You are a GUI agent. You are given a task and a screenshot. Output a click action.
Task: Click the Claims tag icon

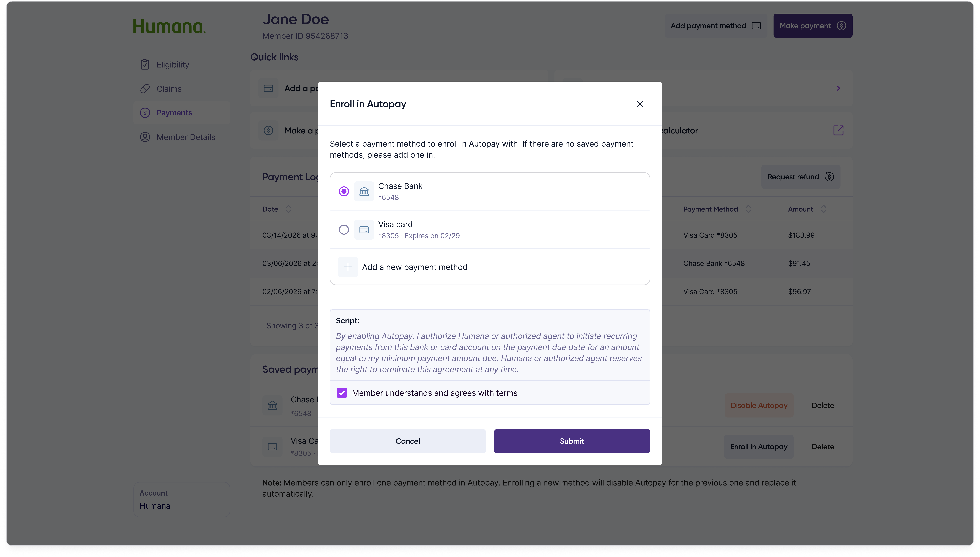point(145,88)
